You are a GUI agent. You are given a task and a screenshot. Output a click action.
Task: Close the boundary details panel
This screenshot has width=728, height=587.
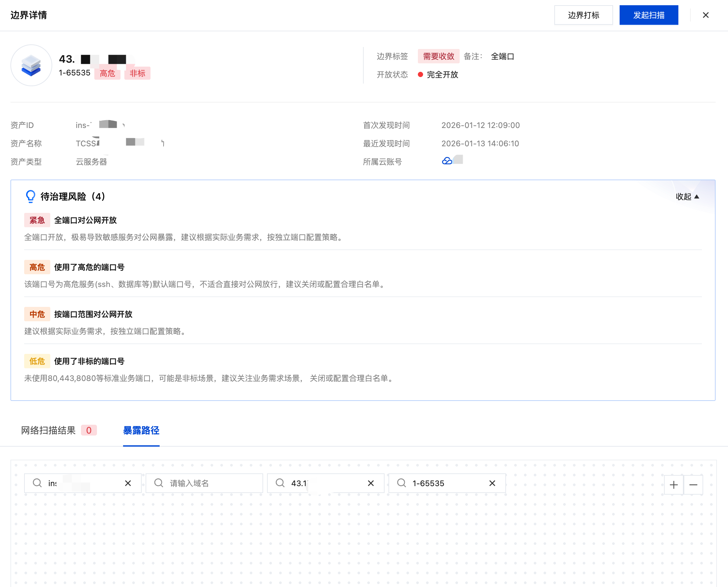(705, 15)
